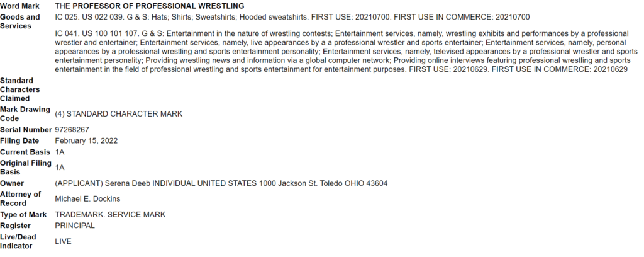This screenshot has width=644, height=257.
Task: Click the LIVE status indicator value
Action: [x=63, y=241]
